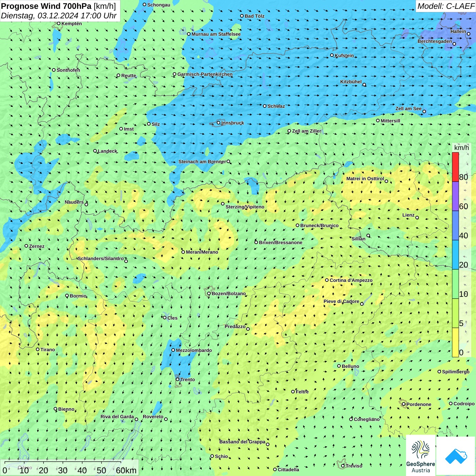Click the Codroipo city label
Screen dimensions: 476x476
[464, 404]
